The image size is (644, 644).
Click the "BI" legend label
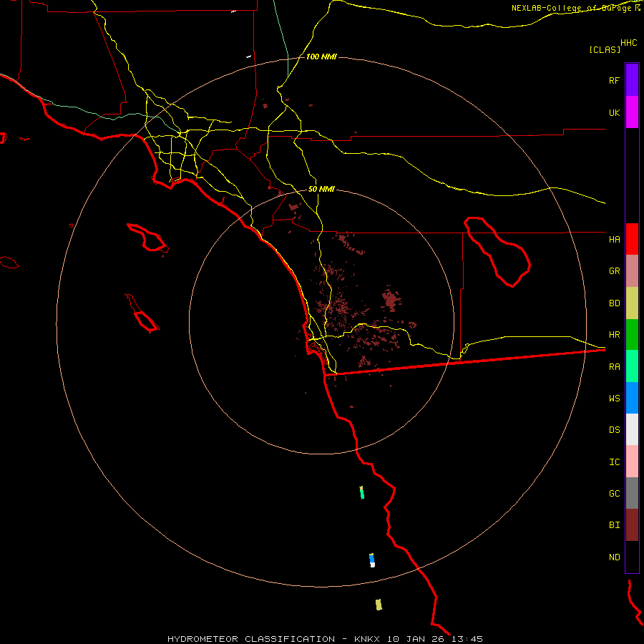pos(614,525)
